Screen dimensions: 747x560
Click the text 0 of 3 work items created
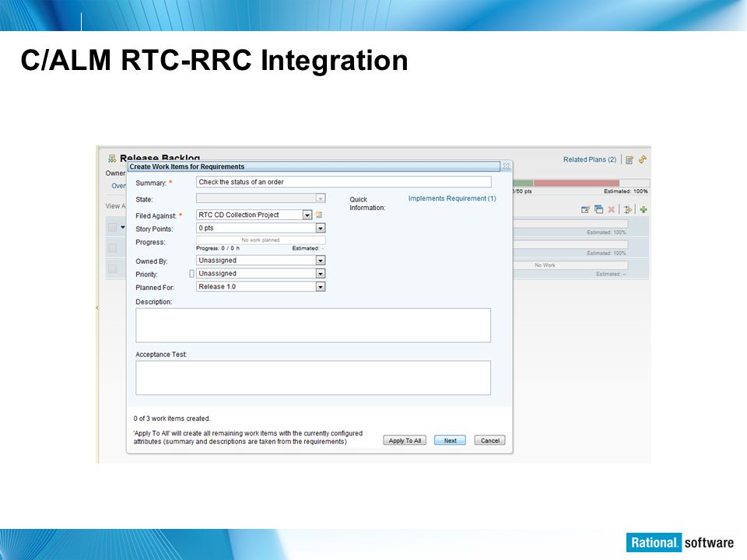pyautogui.click(x=171, y=418)
